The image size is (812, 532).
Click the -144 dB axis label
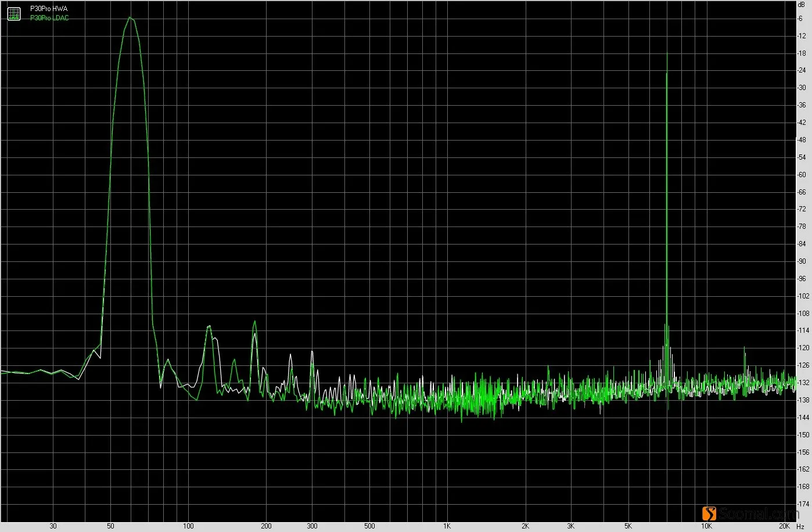click(803, 418)
